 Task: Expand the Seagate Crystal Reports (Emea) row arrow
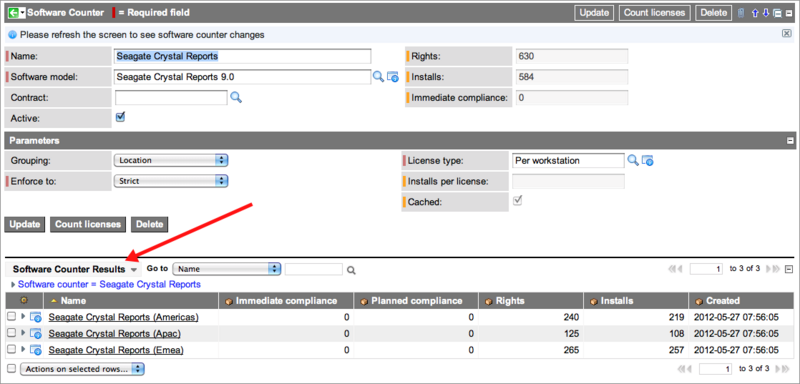coord(23,350)
